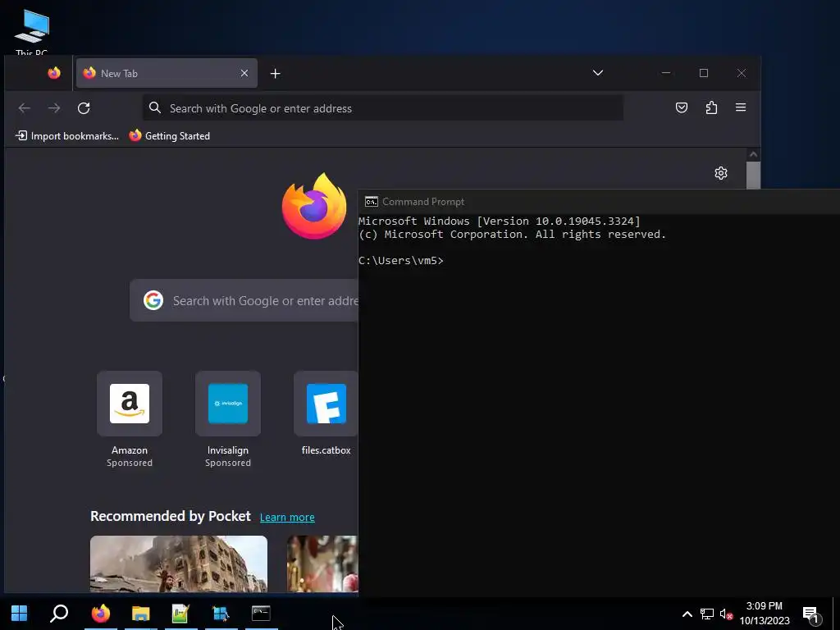Open taskbar search magnifier
Viewport: 840px width, 630px height.
[x=59, y=614]
